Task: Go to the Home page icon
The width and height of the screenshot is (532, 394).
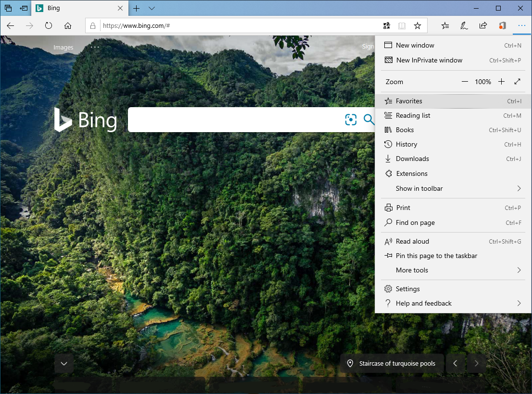Action: [68, 25]
